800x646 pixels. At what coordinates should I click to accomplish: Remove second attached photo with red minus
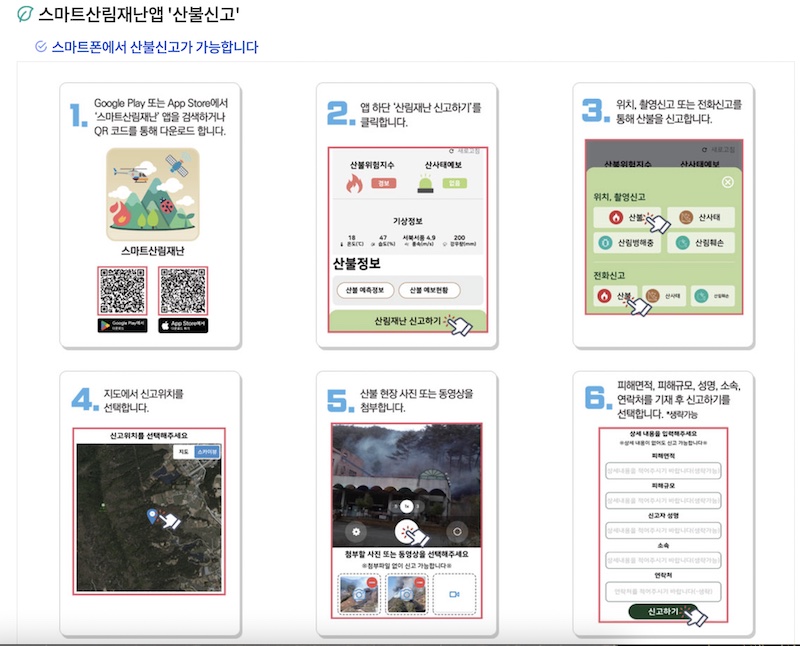[x=420, y=582]
